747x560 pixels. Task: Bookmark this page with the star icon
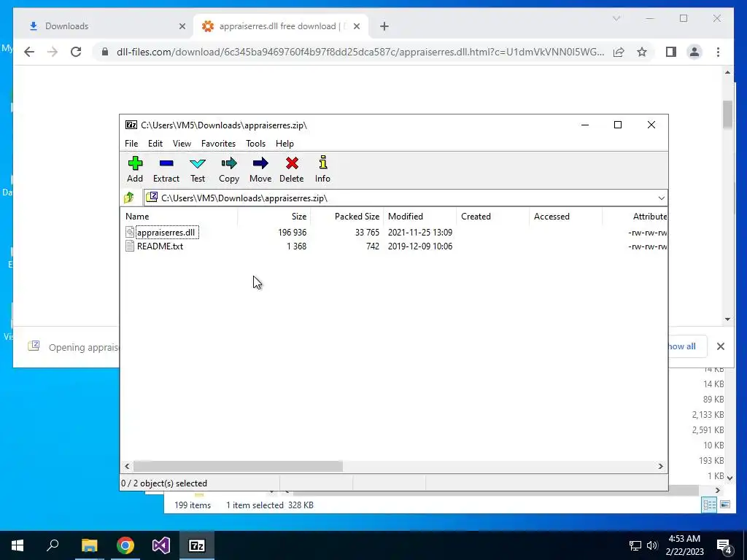click(642, 52)
